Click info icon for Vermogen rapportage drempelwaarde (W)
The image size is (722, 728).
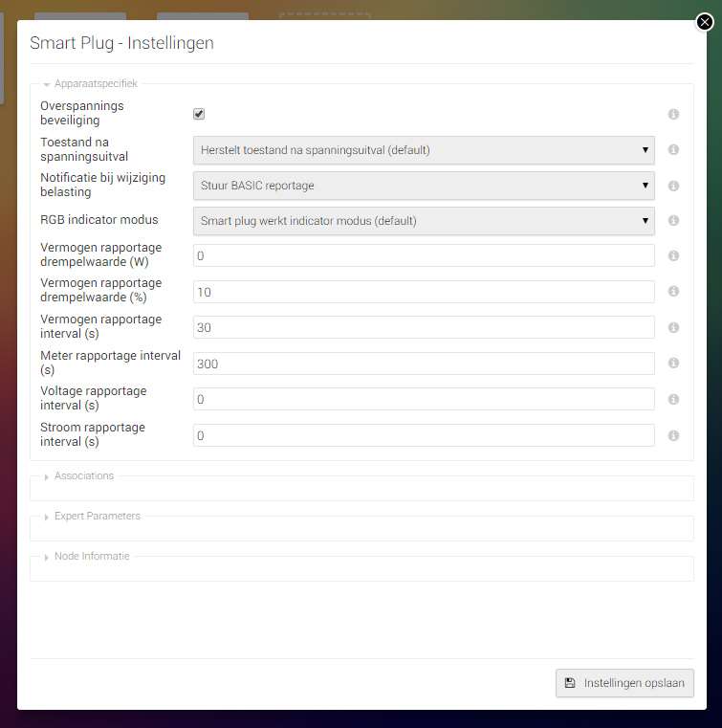[673, 256]
